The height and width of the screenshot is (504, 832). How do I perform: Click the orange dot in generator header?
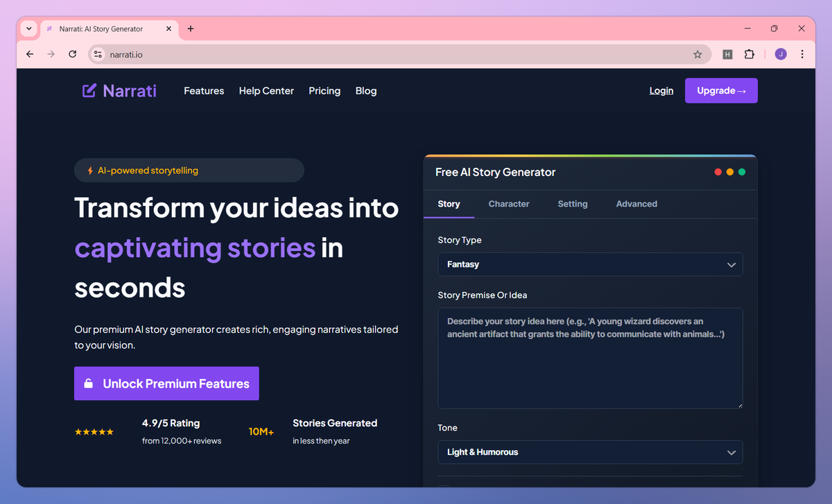click(730, 172)
